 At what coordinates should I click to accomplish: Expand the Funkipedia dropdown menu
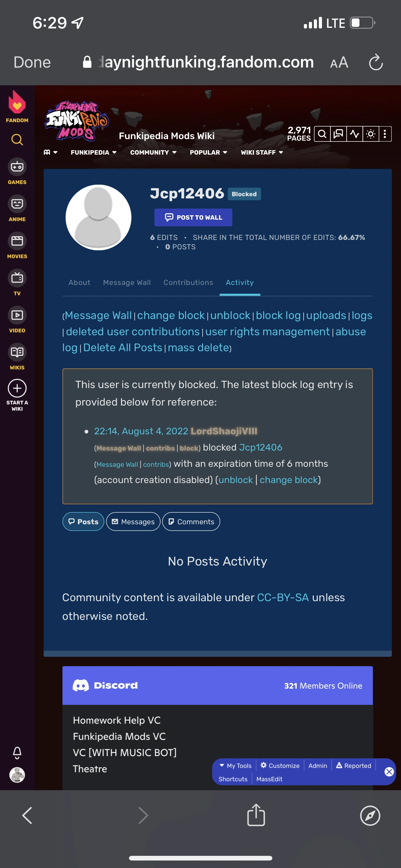point(94,152)
